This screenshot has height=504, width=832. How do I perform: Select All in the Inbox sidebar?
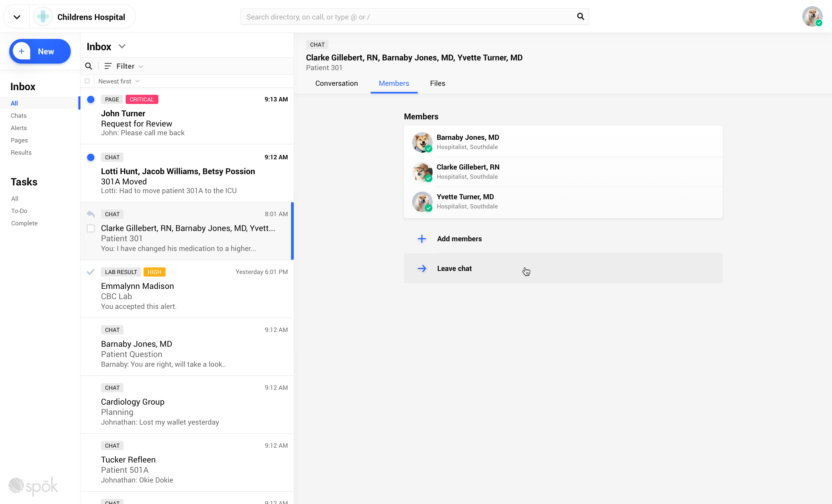click(x=14, y=103)
